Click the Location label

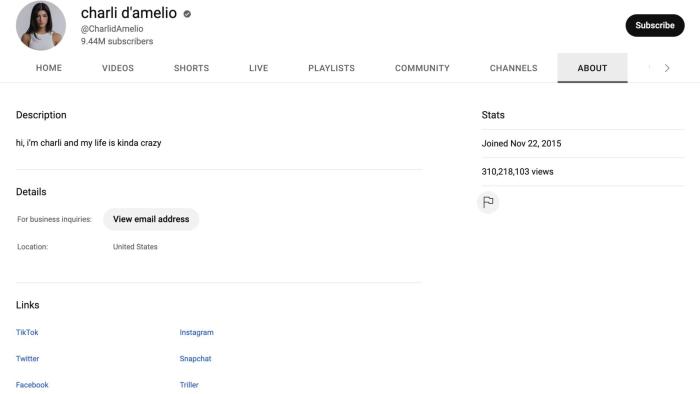point(33,246)
